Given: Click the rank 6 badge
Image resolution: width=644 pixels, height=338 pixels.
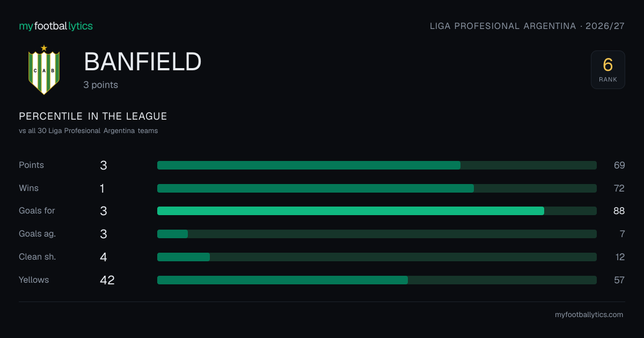Looking at the screenshot, I should coord(608,70).
